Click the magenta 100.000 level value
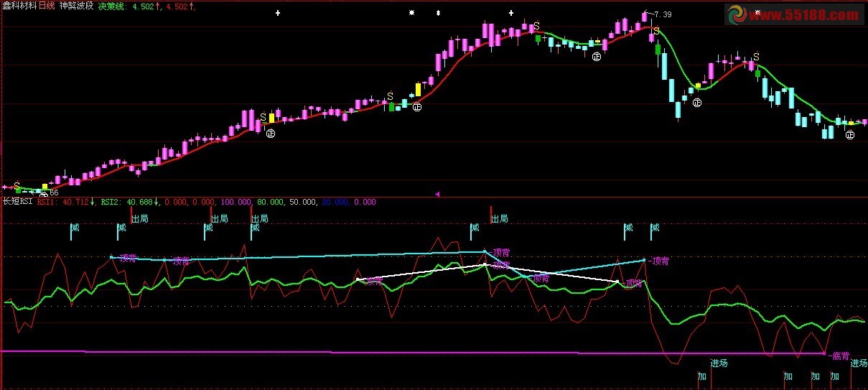The height and width of the screenshot is (390, 868). coord(235,202)
